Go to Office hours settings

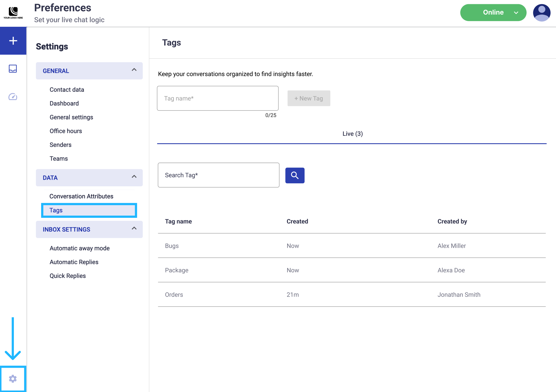66,131
